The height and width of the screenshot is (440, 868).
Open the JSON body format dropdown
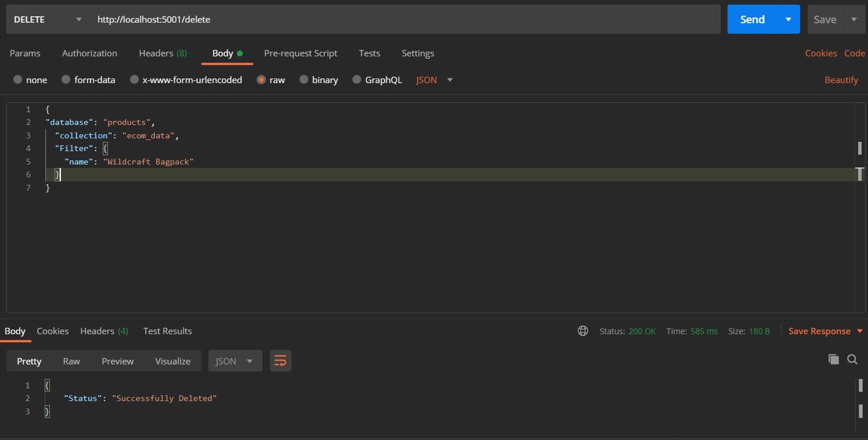(x=434, y=80)
